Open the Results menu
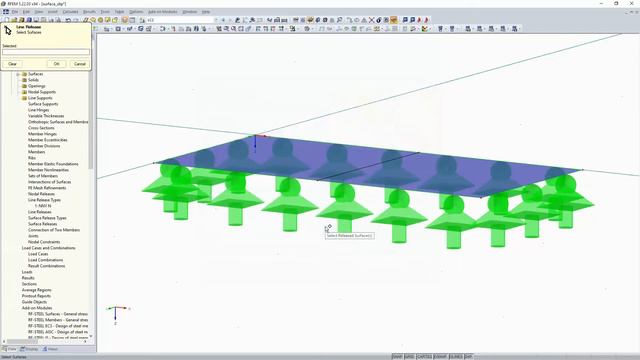640x360 pixels. (x=89, y=12)
